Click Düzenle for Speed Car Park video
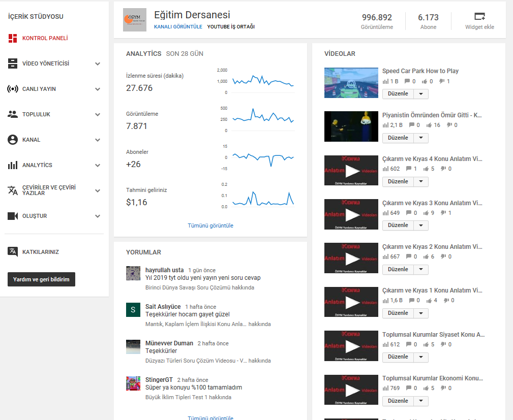Screen dimensions: 513x420 398,94
